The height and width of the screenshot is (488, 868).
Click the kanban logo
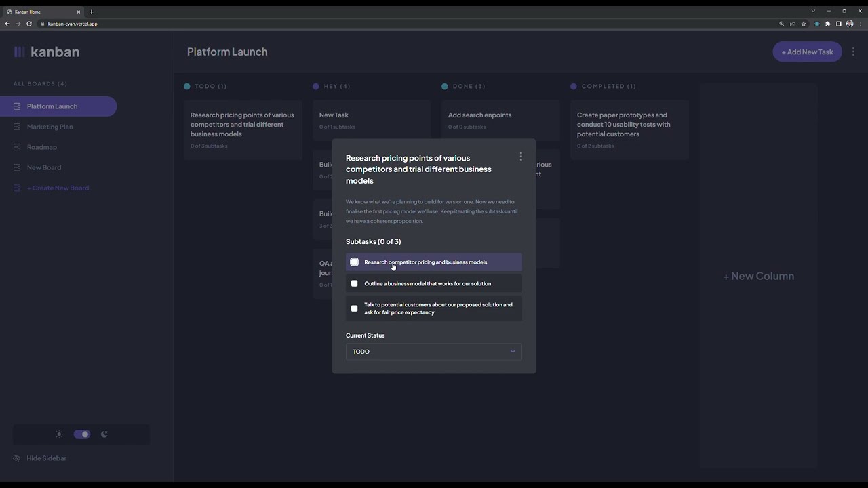(47, 52)
